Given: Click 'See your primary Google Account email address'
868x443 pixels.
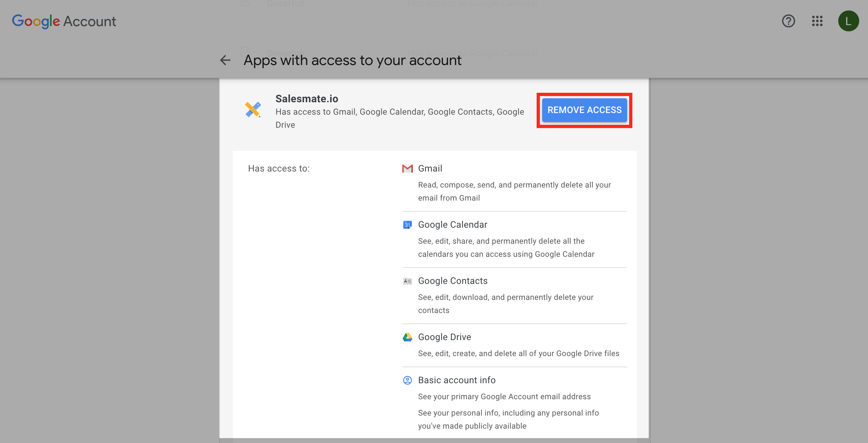Looking at the screenshot, I should pos(504,397).
